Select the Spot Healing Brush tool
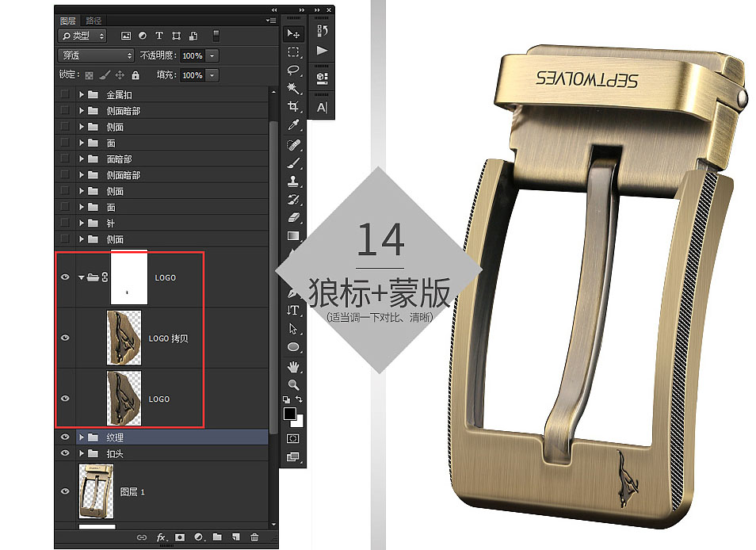756x550 pixels. click(293, 144)
